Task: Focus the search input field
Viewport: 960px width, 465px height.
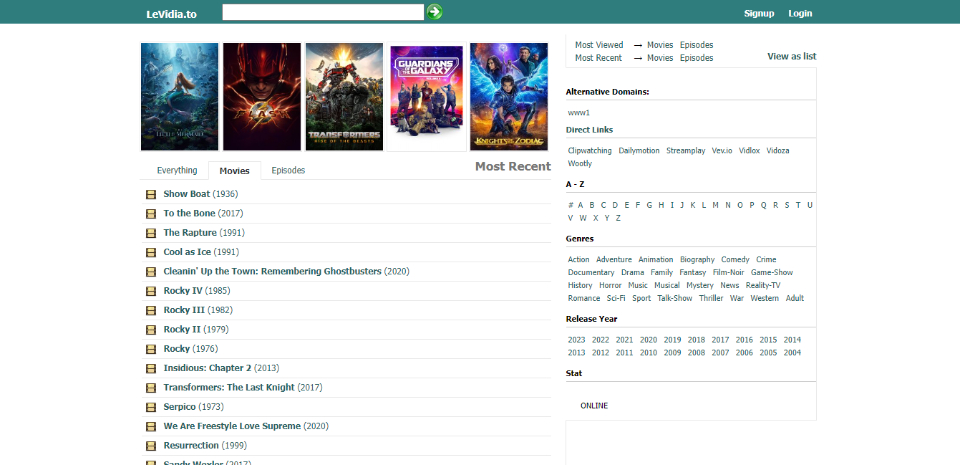Action: pyautogui.click(x=323, y=12)
